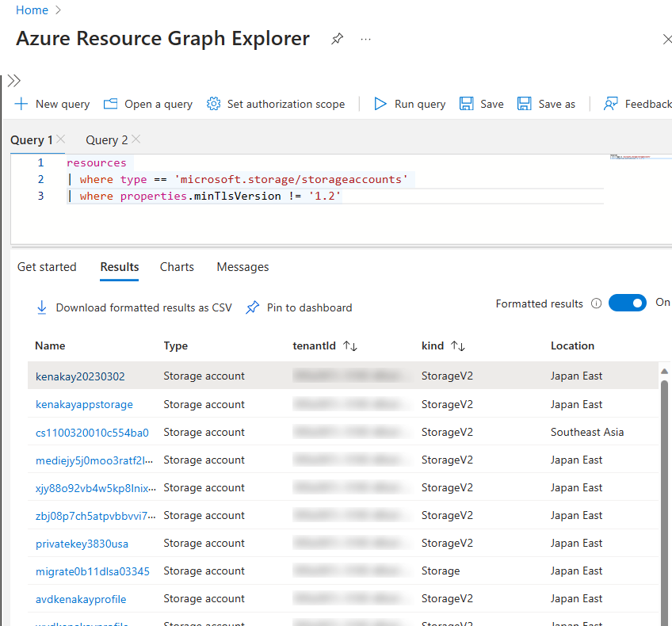This screenshot has height=626, width=672.
Task: Click the Pin to dashboard pin icon
Action: click(x=253, y=307)
